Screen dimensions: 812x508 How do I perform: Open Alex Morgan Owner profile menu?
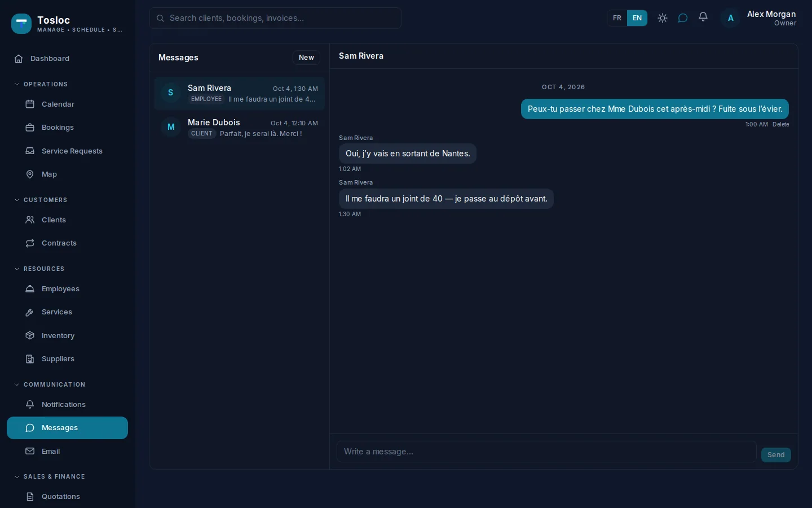pyautogui.click(x=759, y=18)
